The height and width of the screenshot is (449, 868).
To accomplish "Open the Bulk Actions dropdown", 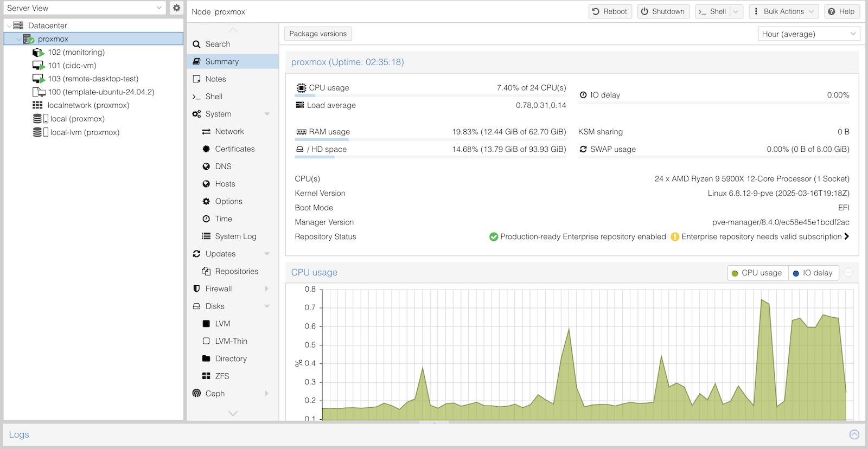I will coord(784,11).
